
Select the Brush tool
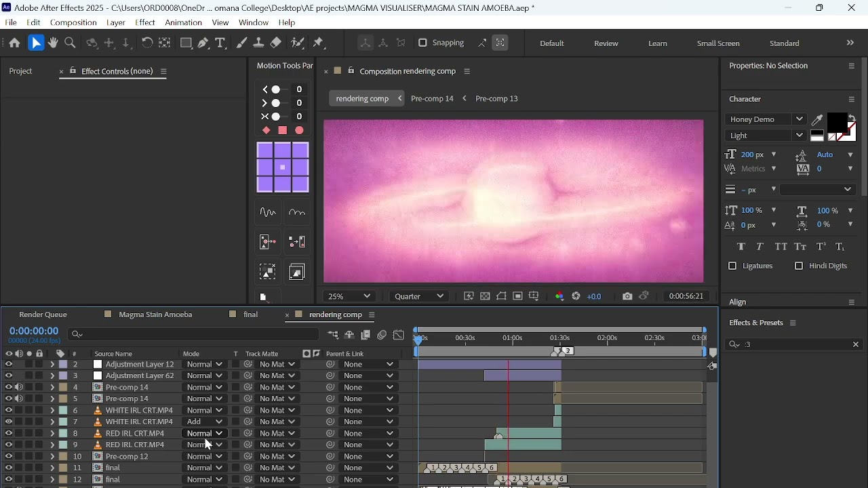coord(242,43)
